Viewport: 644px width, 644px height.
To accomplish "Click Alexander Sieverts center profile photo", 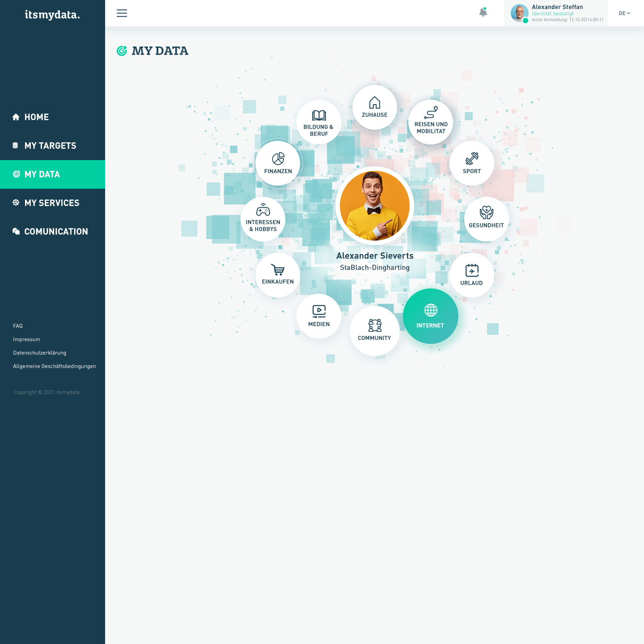I will [374, 206].
